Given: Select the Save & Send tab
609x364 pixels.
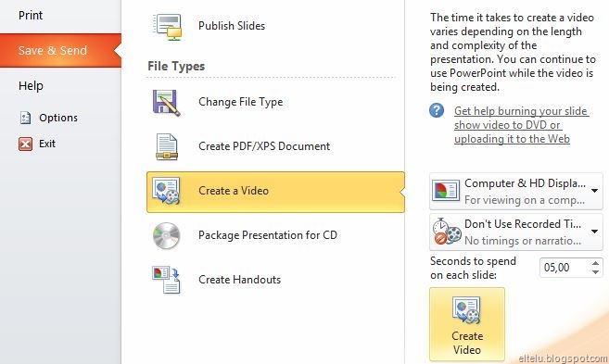Looking at the screenshot, I should [60, 50].
